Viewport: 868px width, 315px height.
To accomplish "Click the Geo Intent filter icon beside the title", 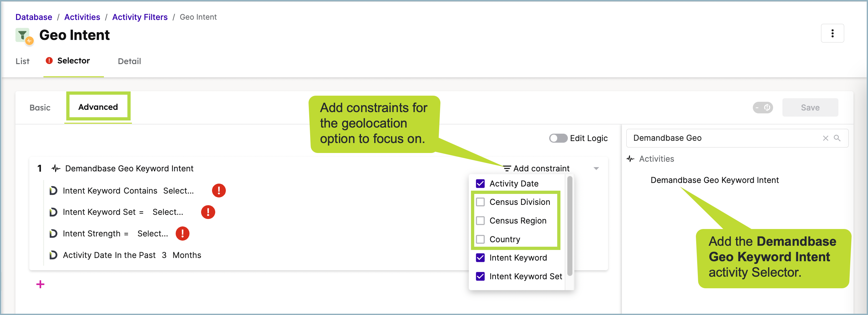I will pos(22,35).
